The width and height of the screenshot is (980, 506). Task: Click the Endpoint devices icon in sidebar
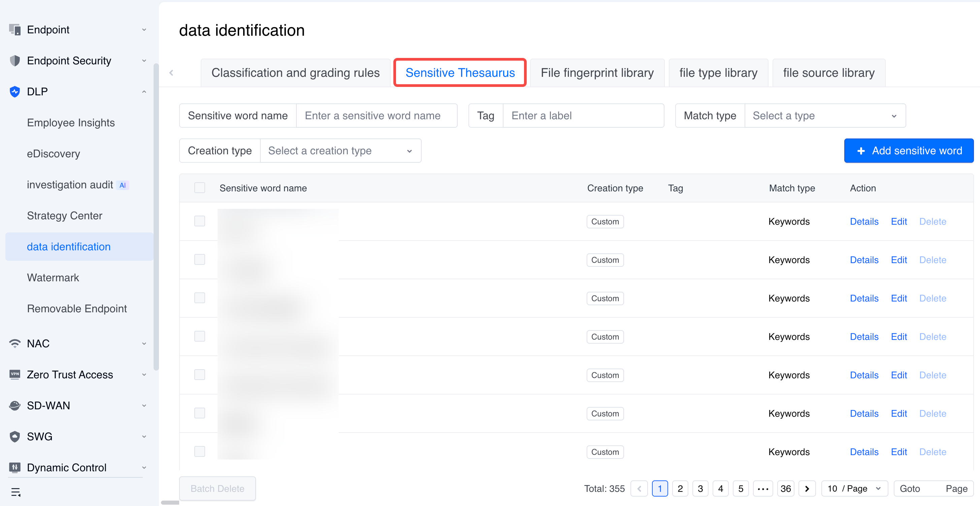click(14, 30)
